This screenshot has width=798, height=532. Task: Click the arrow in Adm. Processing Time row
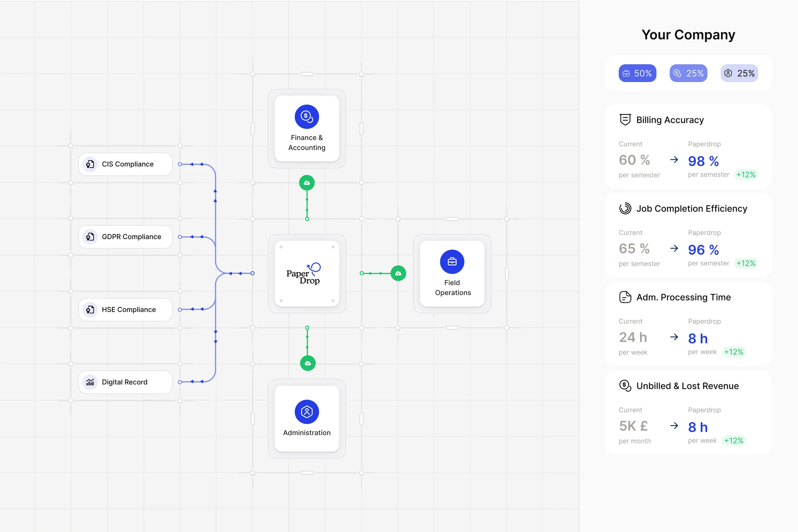[674, 337]
